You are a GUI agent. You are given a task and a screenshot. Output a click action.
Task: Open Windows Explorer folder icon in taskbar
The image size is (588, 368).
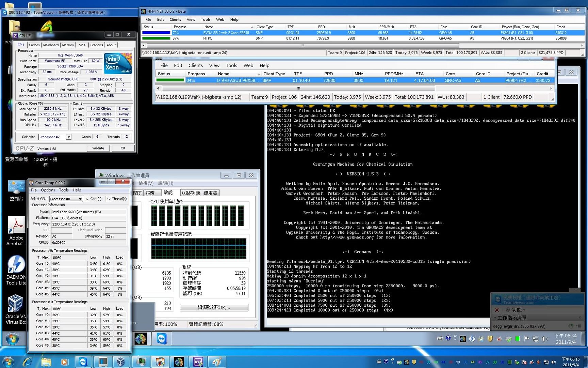point(46,362)
